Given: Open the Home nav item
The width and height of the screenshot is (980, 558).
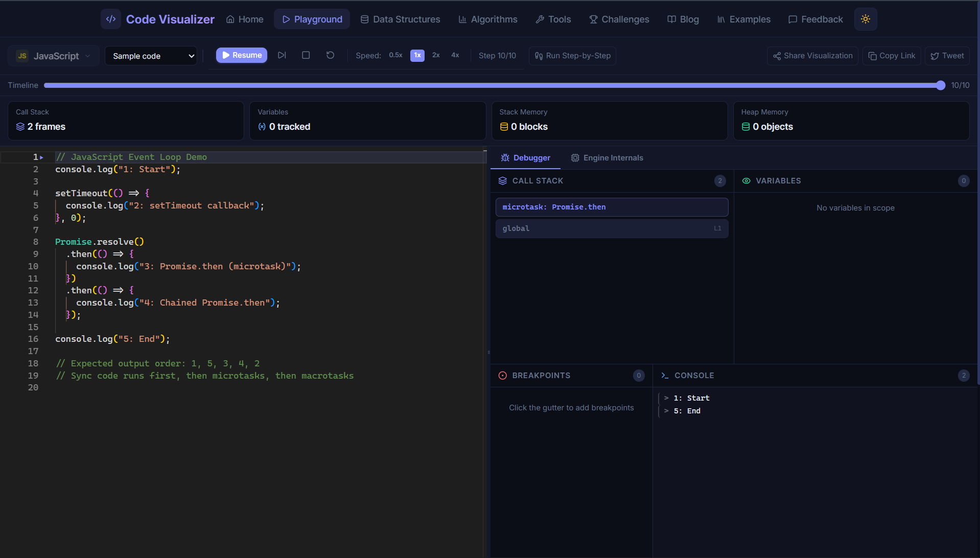Looking at the screenshot, I should point(245,19).
